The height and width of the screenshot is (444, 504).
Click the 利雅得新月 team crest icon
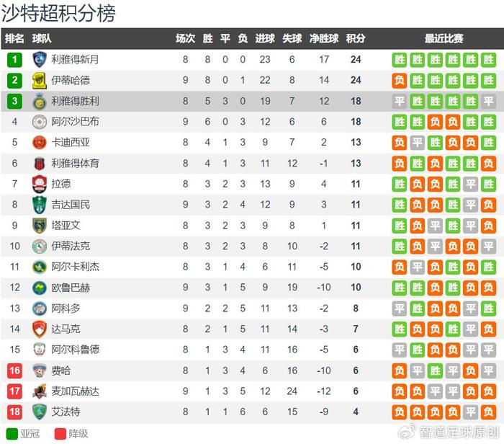pos(39,60)
